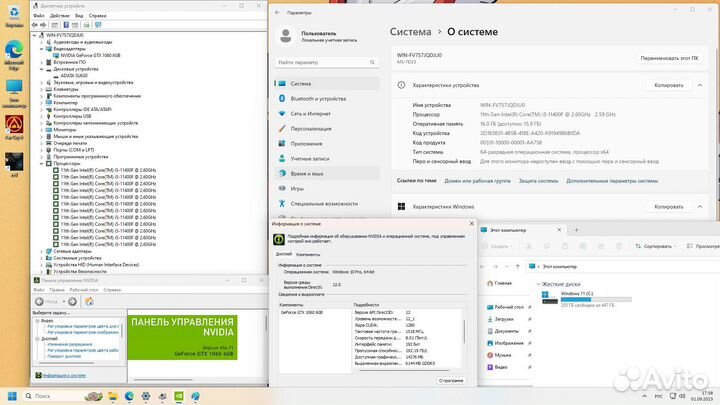Click the back arrow in File Explorer navigation
The height and width of the screenshot is (405, 720).
483,266
